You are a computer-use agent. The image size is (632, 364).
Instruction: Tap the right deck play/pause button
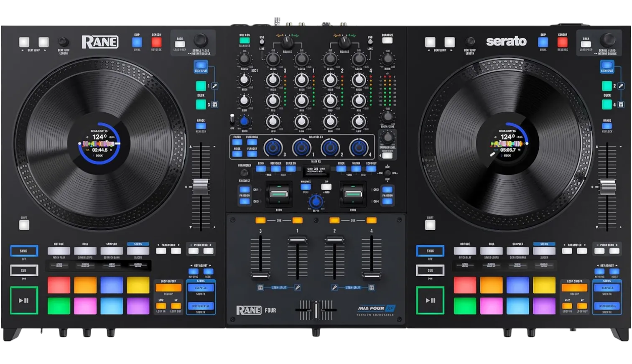pos(430,300)
